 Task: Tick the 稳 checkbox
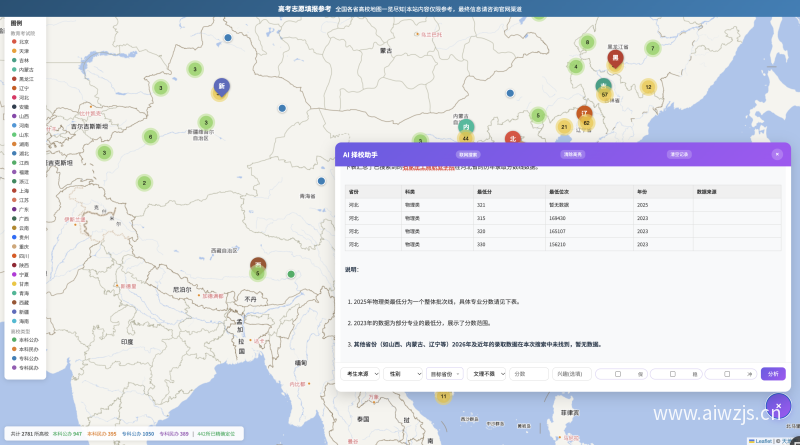coord(672,374)
